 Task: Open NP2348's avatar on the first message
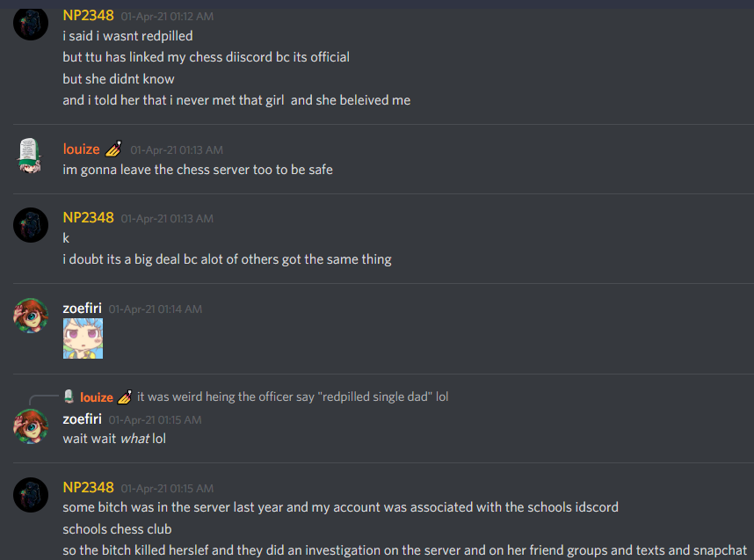[x=30, y=23]
